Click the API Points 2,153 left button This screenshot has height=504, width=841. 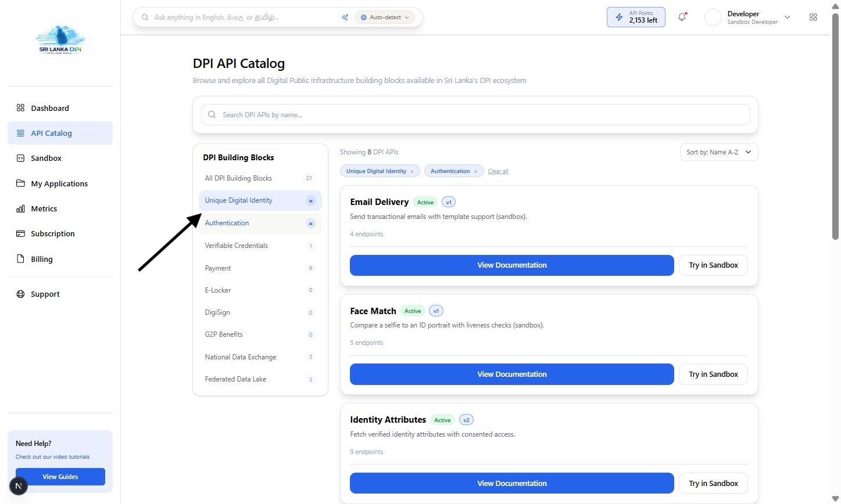click(636, 17)
